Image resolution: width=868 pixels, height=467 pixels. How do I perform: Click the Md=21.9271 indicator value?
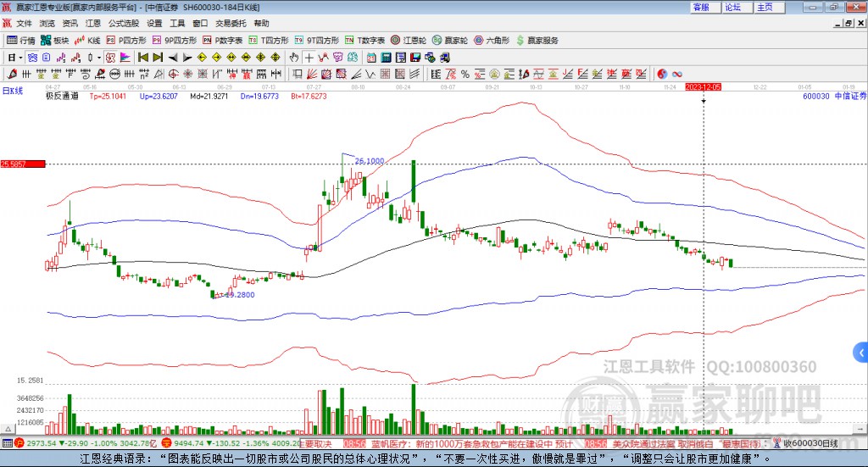click(209, 96)
